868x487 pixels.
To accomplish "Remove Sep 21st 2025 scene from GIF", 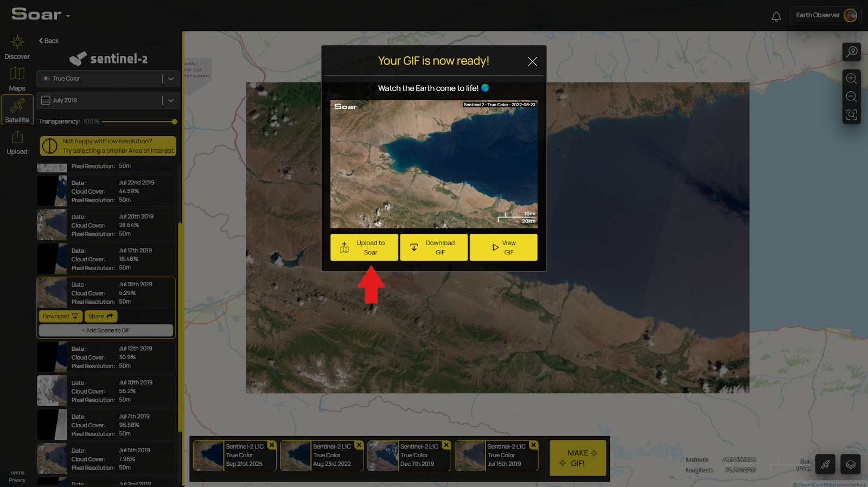I will tap(272, 445).
